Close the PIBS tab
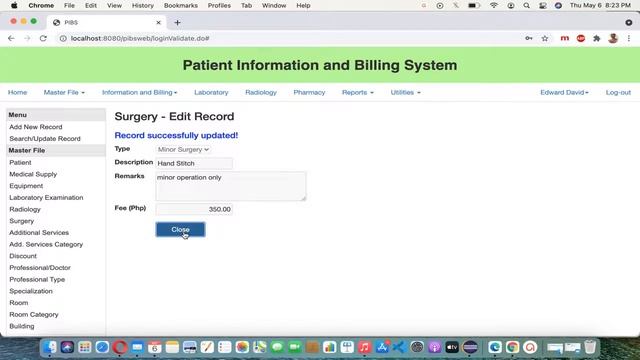This screenshot has height=360, width=640. tap(158, 22)
